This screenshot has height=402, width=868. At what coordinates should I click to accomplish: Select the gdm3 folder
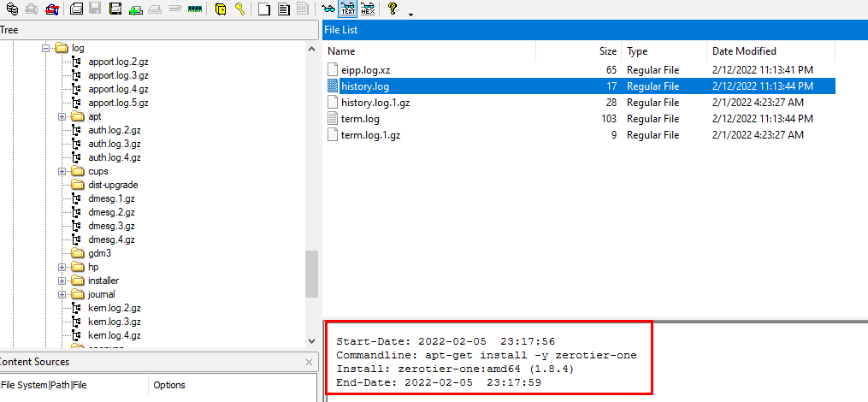pos(99,254)
